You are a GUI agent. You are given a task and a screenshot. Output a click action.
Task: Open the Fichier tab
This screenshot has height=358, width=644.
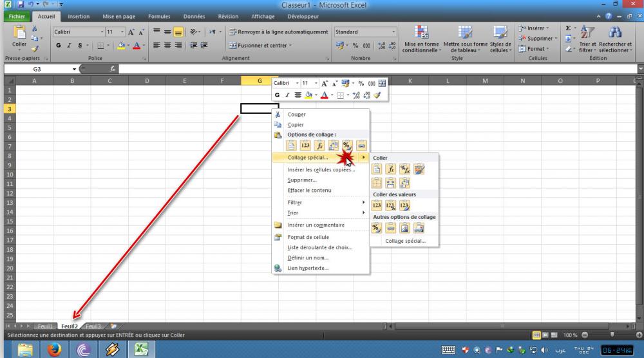point(17,17)
